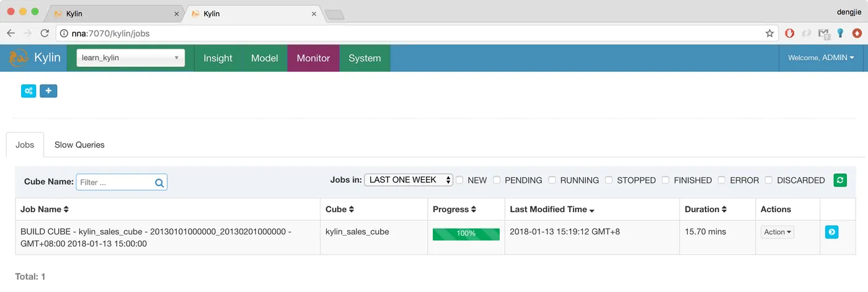Click the green refresh jobs icon
This screenshot has width=868, height=292.
840,180
